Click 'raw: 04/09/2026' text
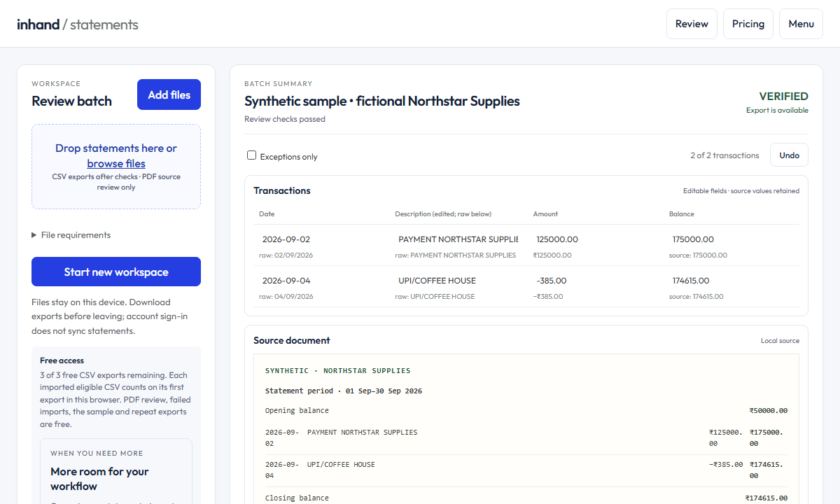840x504 pixels. pos(286,297)
